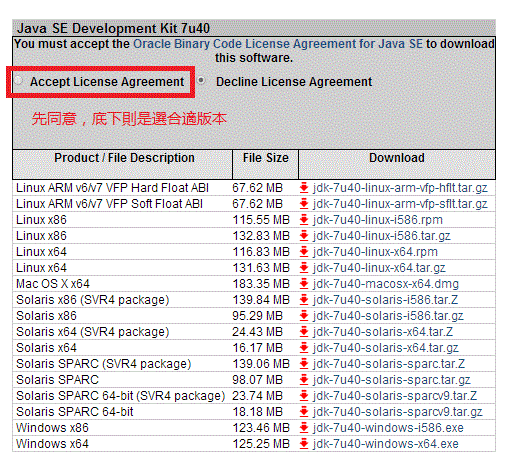The height and width of the screenshot is (457, 506).
Task: Click the Java SE Development Kit 7u40 title
Action: (x=113, y=28)
